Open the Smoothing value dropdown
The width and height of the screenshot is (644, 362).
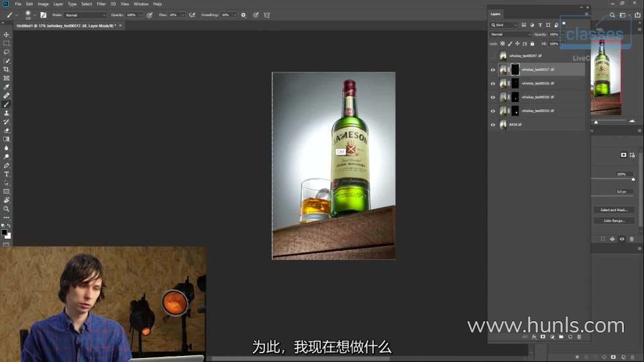click(x=235, y=15)
